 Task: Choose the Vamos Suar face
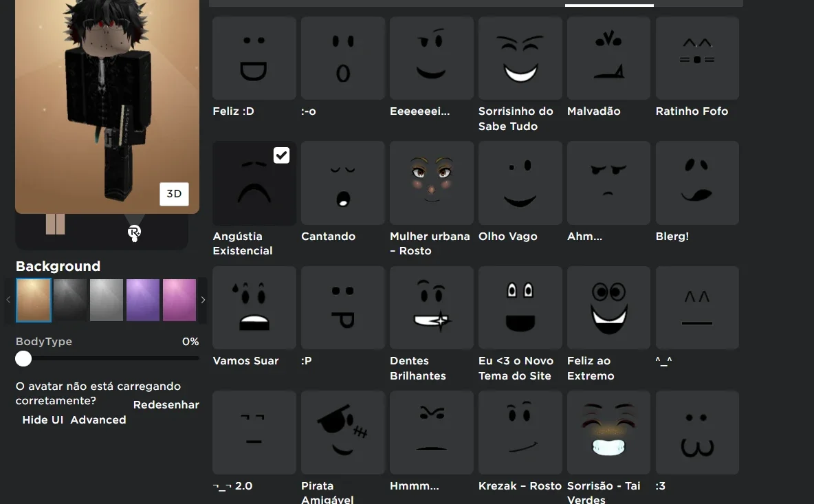(x=254, y=308)
